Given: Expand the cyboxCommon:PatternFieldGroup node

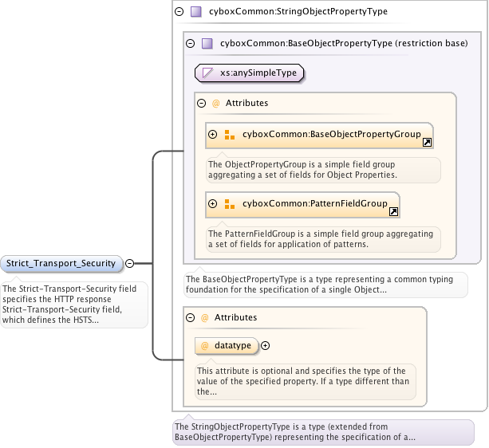Looking at the screenshot, I should pos(213,204).
